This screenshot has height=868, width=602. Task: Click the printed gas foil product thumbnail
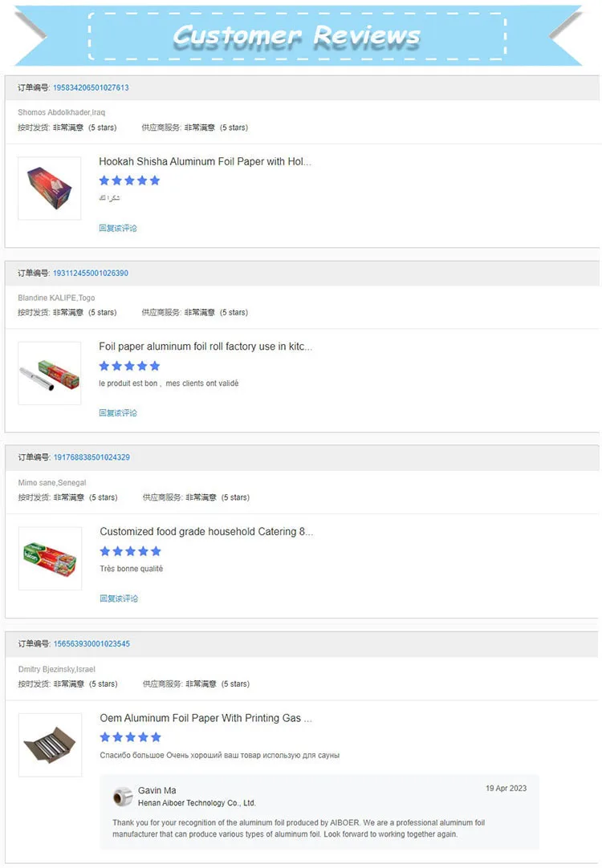click(50, 744)
